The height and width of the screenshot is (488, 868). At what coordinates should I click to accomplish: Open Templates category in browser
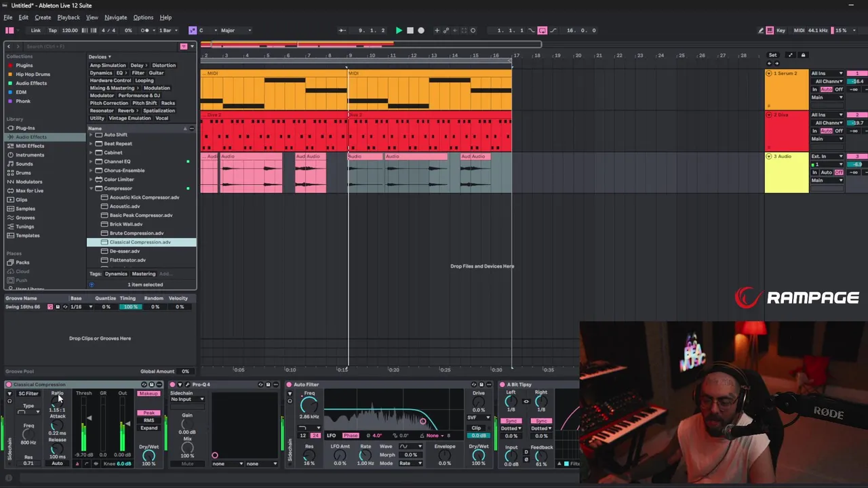27,235
